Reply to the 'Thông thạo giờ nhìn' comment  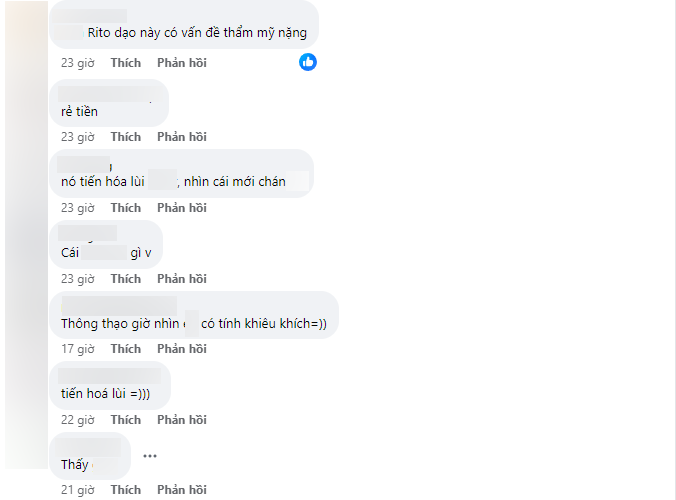point(182,349)
